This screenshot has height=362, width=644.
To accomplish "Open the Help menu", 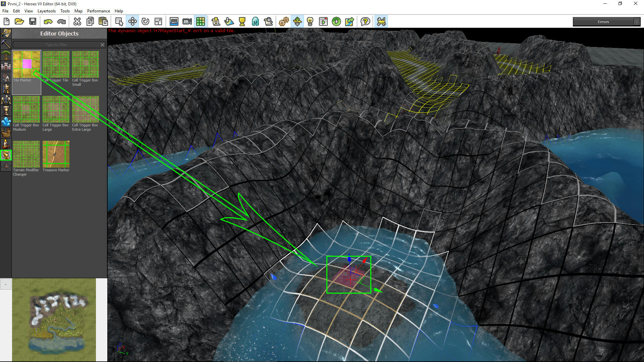I will click(119, 11).
